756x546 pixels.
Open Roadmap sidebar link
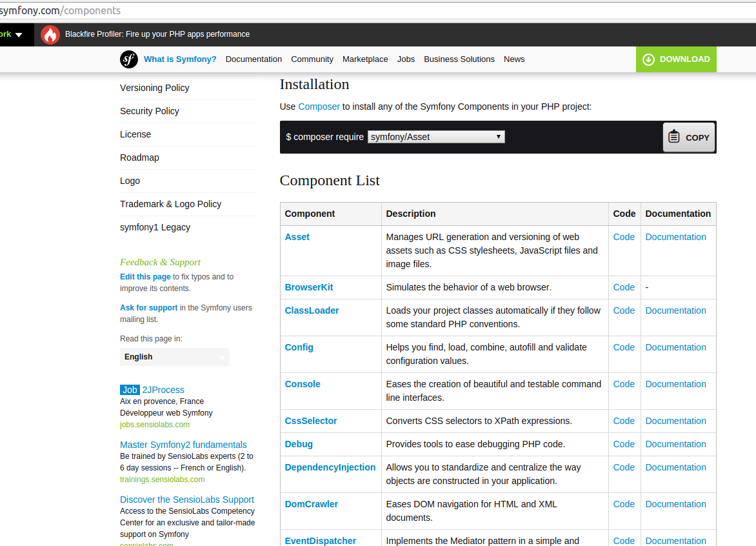(139, 157)
